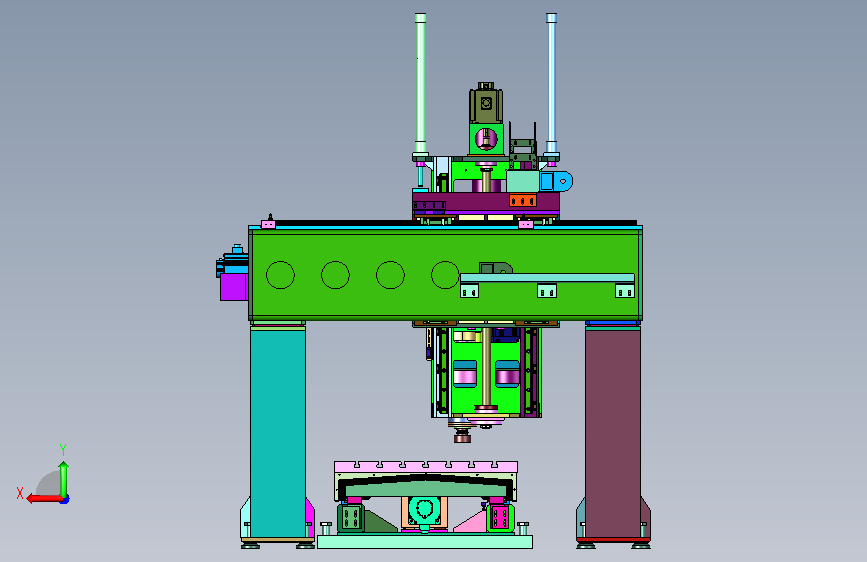The width and height of the screenshot is (867, 562).
Task: Select the blue motor right of the carriage
Action: [x=556, y=181]
